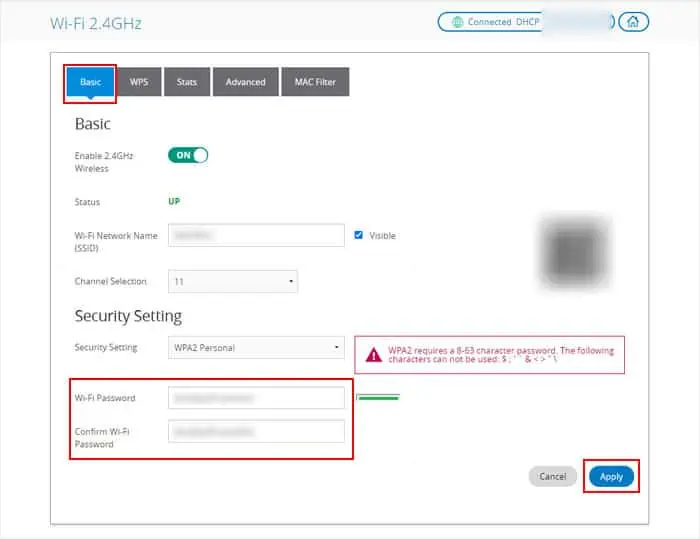The height and width of the screenshot is (539, 700).
Task: Open the Stats tab
Action: (x=187, y=82)
